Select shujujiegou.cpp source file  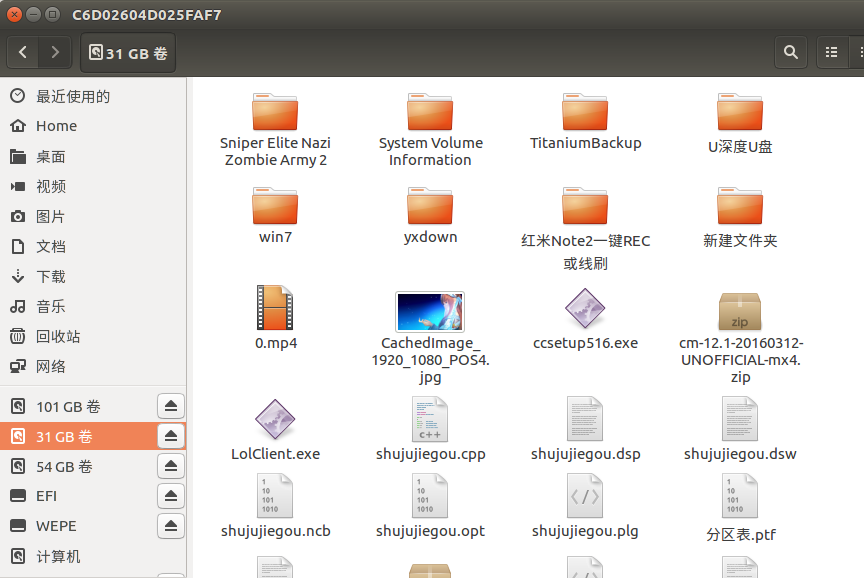430,430
